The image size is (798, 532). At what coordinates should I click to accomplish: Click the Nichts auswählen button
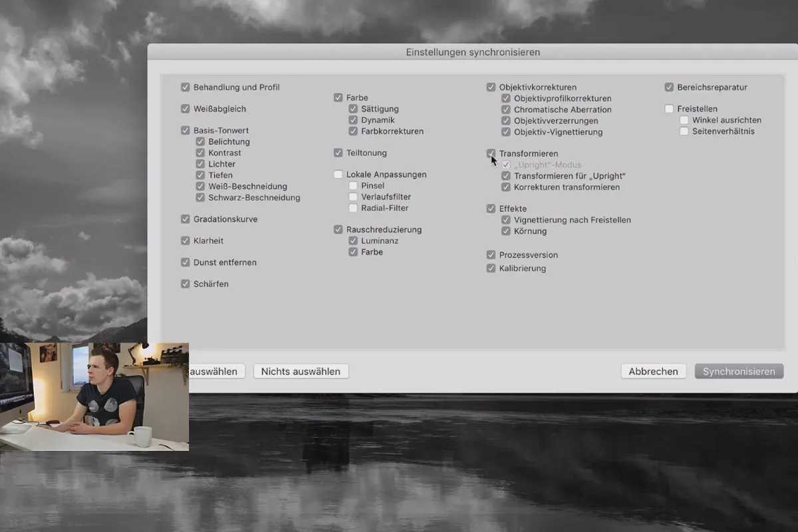(301, 371)
